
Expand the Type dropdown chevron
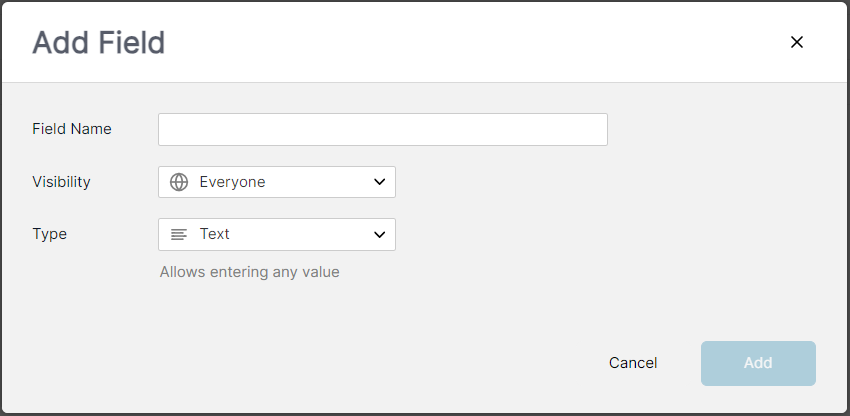click(x=379, y=234)
